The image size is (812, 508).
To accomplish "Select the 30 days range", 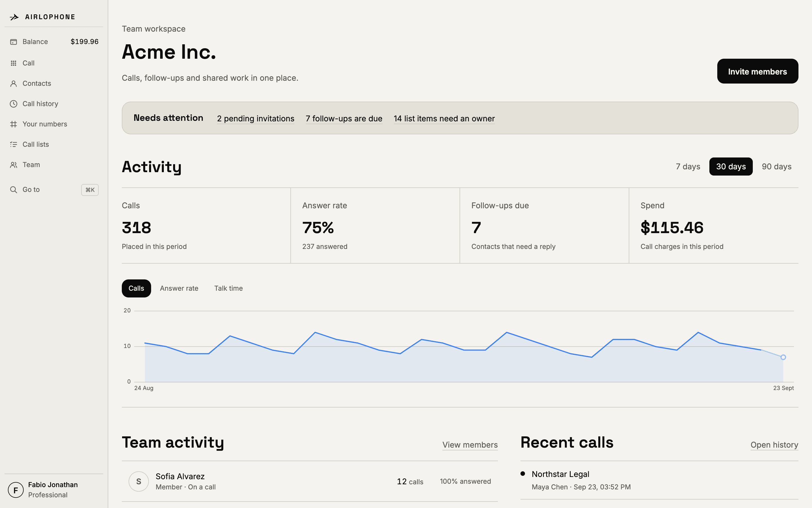I will click(731, 167).
